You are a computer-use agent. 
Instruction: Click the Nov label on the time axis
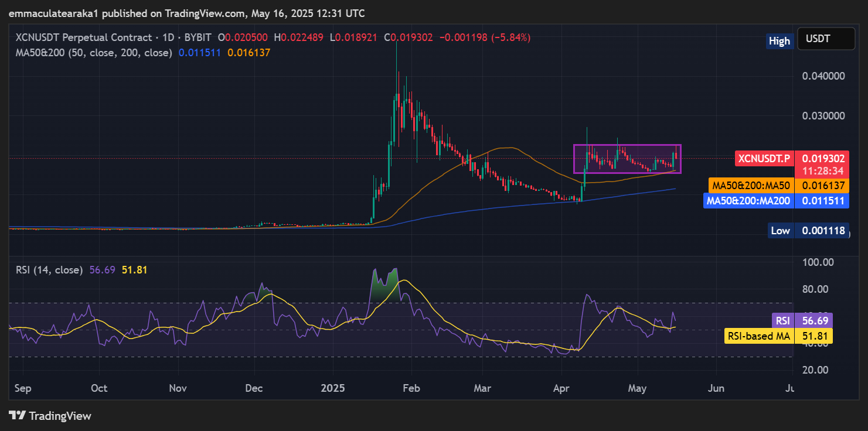[178, 388]
